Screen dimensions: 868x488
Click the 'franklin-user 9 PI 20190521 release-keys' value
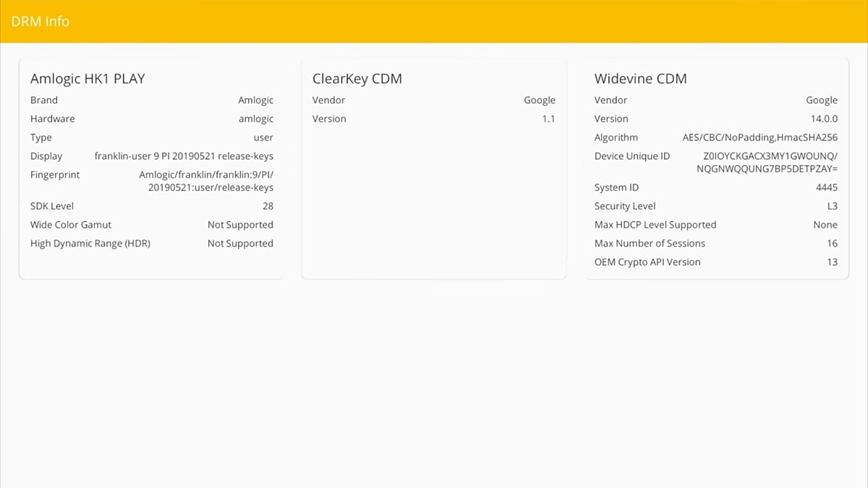[184, 156]
